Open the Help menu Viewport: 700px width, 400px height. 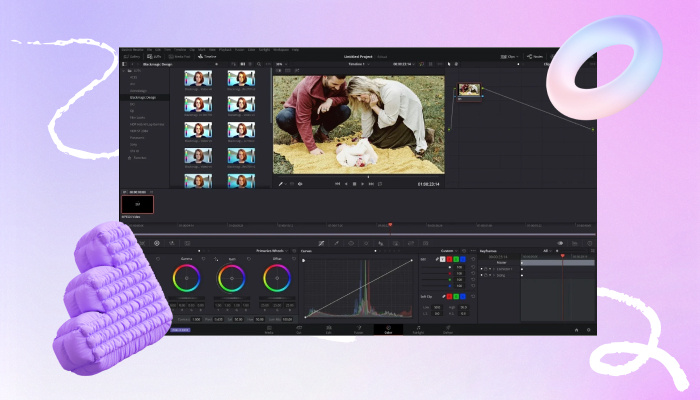(x=296, y=50)
